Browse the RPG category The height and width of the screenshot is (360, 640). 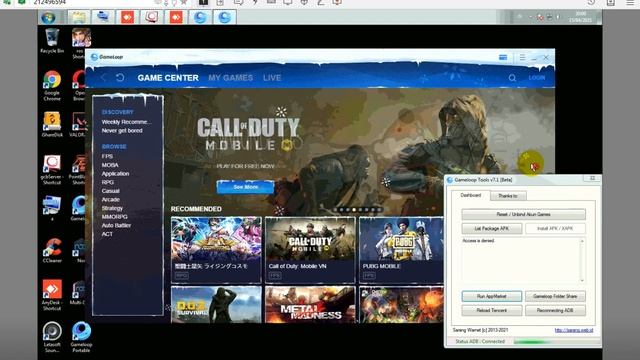coord(108,182)
